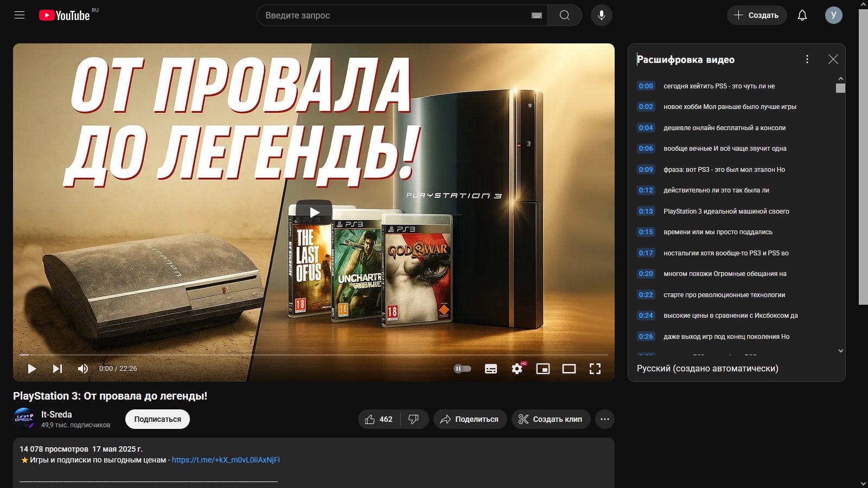The width and height of the screenshot is (868, 488).
Task: Click the '14 078 просмотров' view count
Action: click(54, 449)
